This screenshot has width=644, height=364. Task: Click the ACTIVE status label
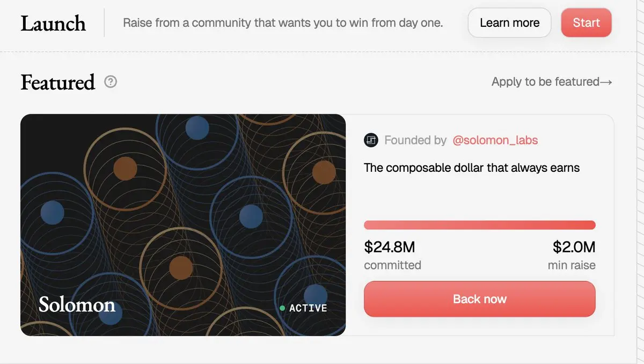point(308,308)
